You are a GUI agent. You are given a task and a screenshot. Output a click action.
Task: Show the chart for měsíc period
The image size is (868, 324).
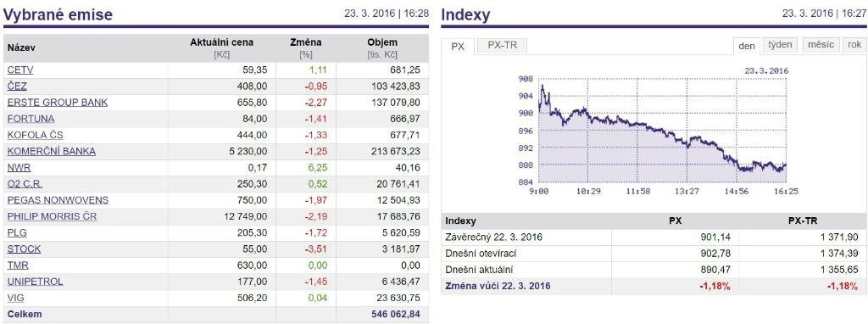pos(821,45)
